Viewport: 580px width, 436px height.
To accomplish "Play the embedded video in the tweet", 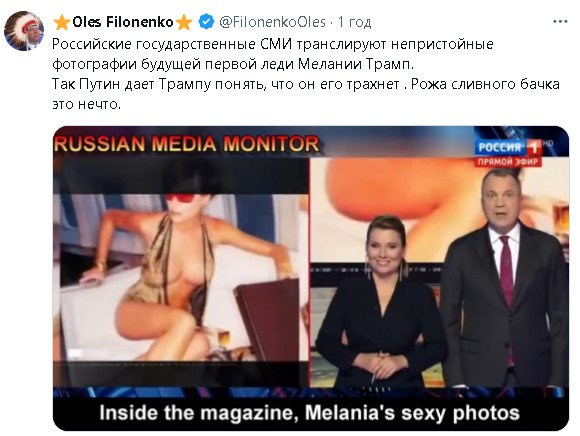I will (311, 278).
